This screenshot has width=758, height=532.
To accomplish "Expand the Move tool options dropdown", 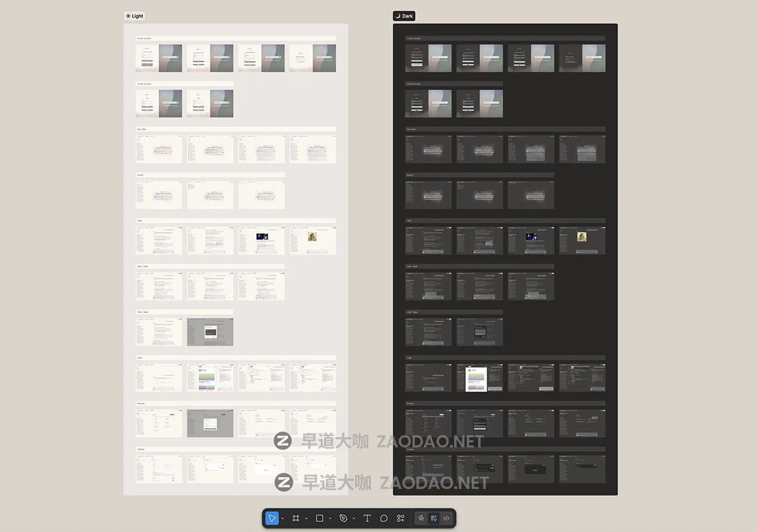I will [x=282, y=519].
